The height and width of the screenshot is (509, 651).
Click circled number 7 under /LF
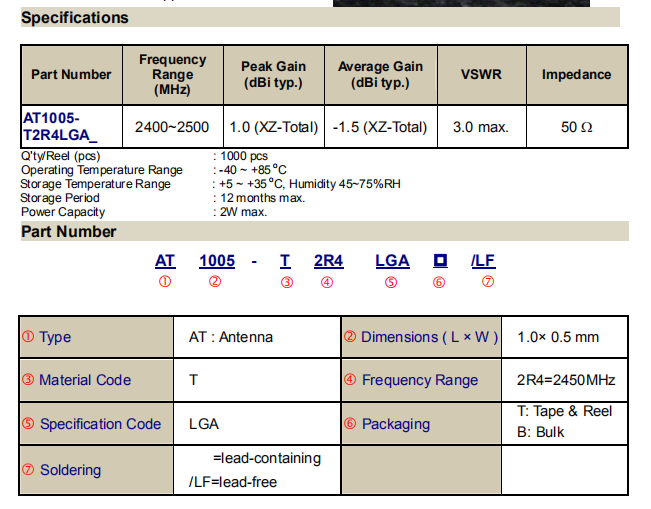click(x=488, y=282)
